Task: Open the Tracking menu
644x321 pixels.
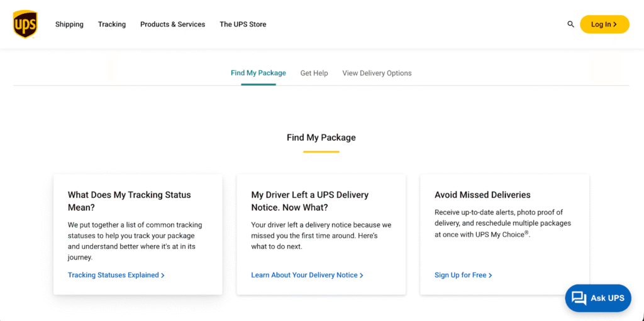Action: point(112,24)
